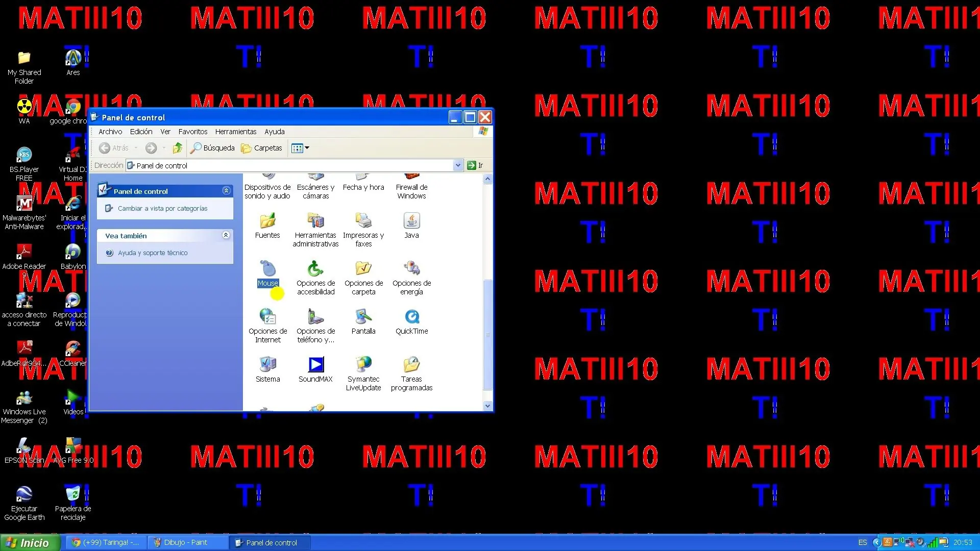Open the Ver menu

click(165, 132)
